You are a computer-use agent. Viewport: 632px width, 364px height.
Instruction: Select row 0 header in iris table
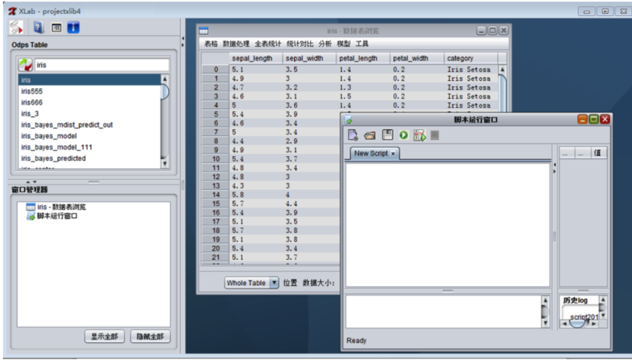[215, 70]
